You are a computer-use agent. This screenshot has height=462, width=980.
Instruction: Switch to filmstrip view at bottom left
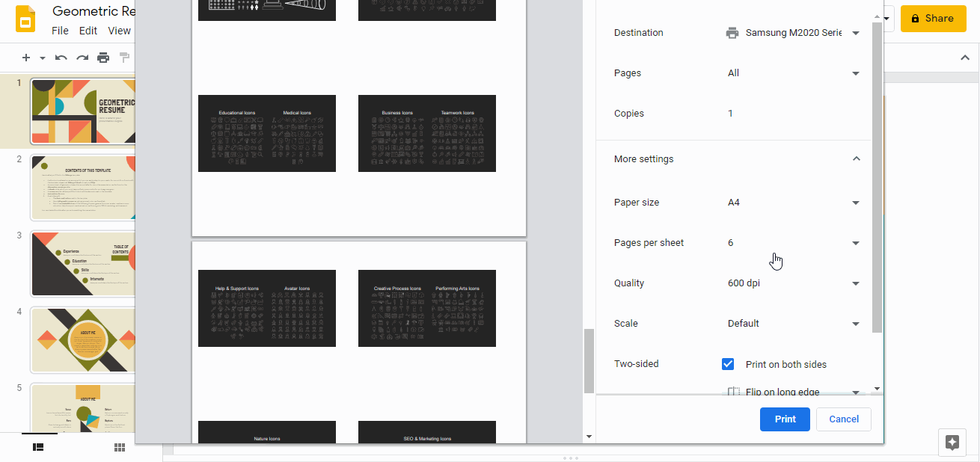[x=38, y=447]
